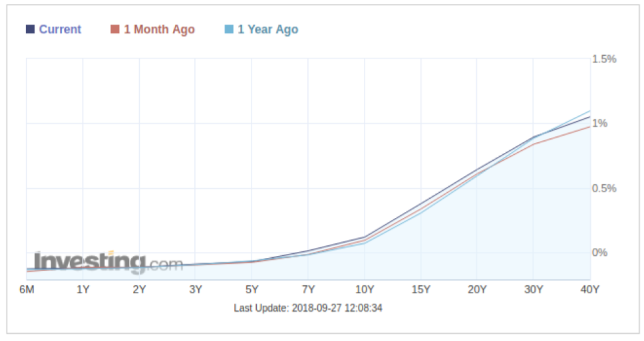
Task: Click the Last Update timestamp text
Action: point(308,308)
